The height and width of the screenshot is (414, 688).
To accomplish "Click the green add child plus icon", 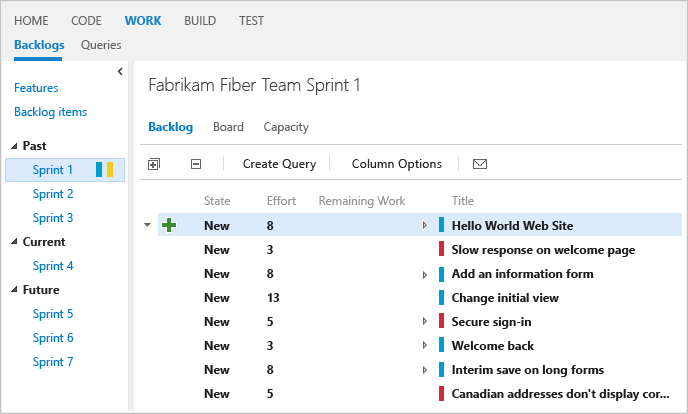I will click(x=169, y=225).
